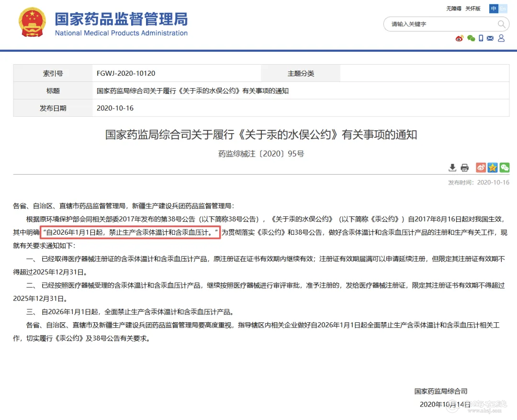Share article to Weibo via red icon
517x420 pixels.
point(481,168)
